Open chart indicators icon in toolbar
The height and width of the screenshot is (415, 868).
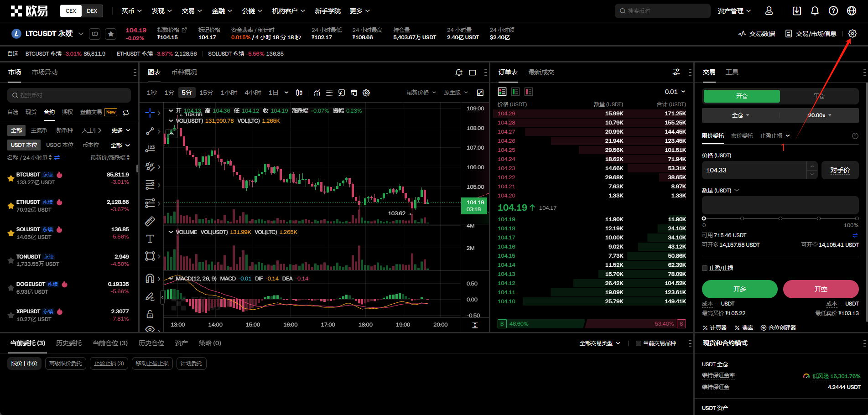point(317,93)
